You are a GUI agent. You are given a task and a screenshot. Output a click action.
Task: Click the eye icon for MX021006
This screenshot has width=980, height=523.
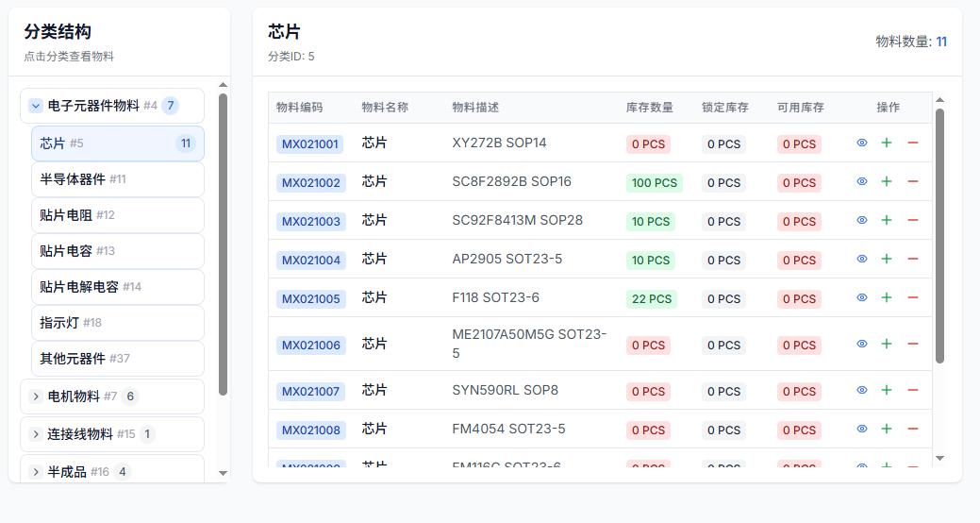(x=861, y=344)
